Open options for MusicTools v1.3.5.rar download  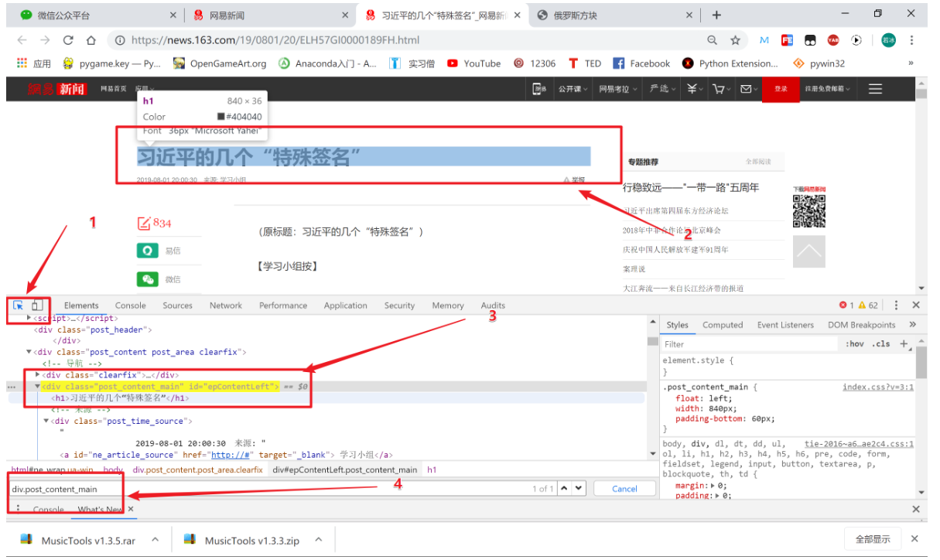pos(156,540)
